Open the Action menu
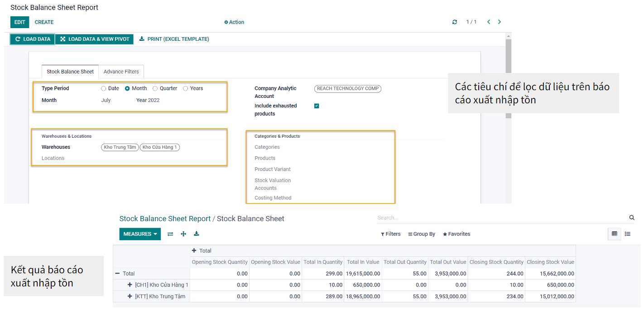The height and width of the screenshot is (315, 644). point(234,22)
